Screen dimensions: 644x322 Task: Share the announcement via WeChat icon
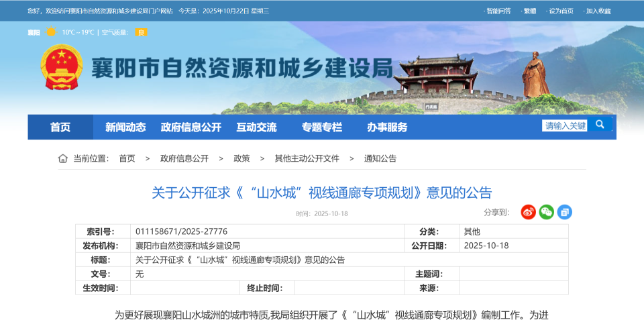coord(546,212)
